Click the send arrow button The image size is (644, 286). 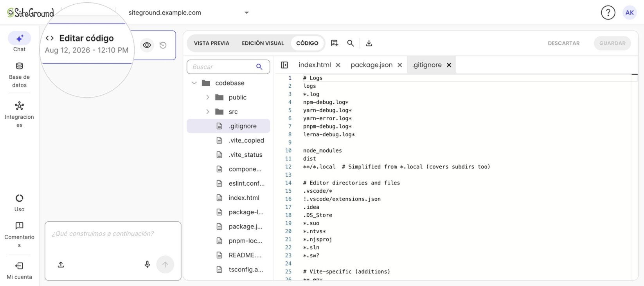pyautogui.click(x=165, y=265)
